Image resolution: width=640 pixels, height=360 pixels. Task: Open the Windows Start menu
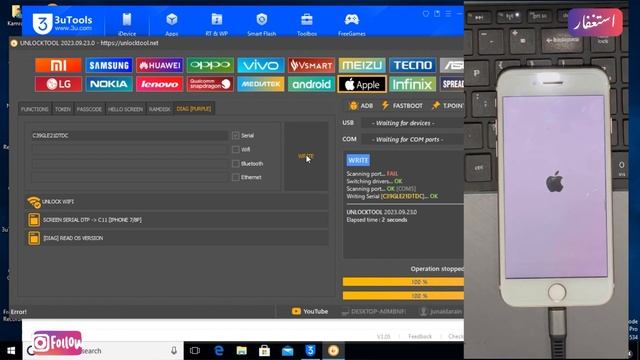[11, 351]
